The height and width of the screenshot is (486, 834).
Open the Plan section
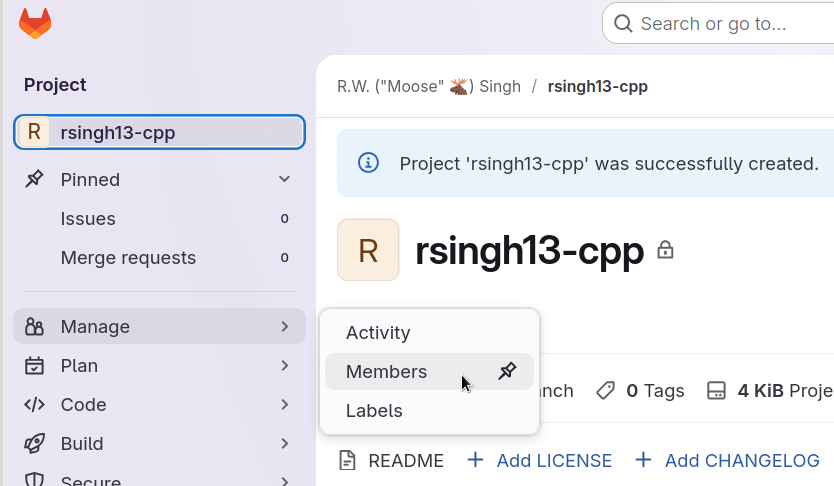click(159, 365)
